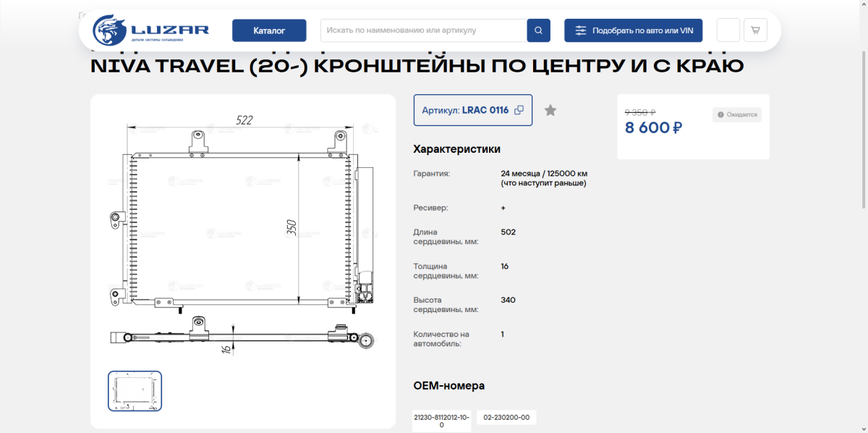Click the magnifier search icon

[539, 30]
